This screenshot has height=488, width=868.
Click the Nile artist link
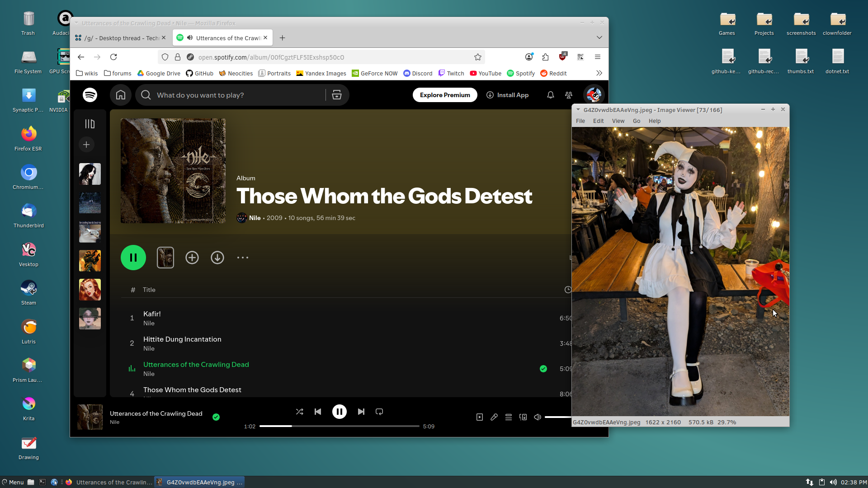pos(255,218)
